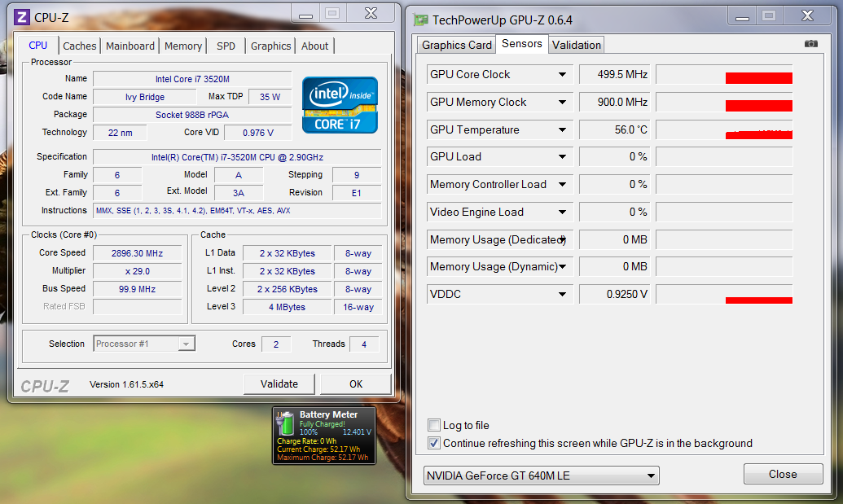Switch to the Caches tab in CPU-Z
Image resolution: width=843 pixels, height=504 pixels.
coord(80,46)
